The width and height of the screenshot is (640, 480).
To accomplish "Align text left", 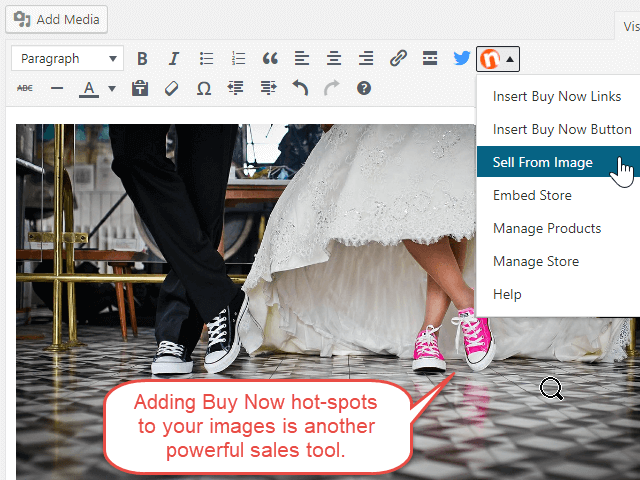I will tap(302, 59).
